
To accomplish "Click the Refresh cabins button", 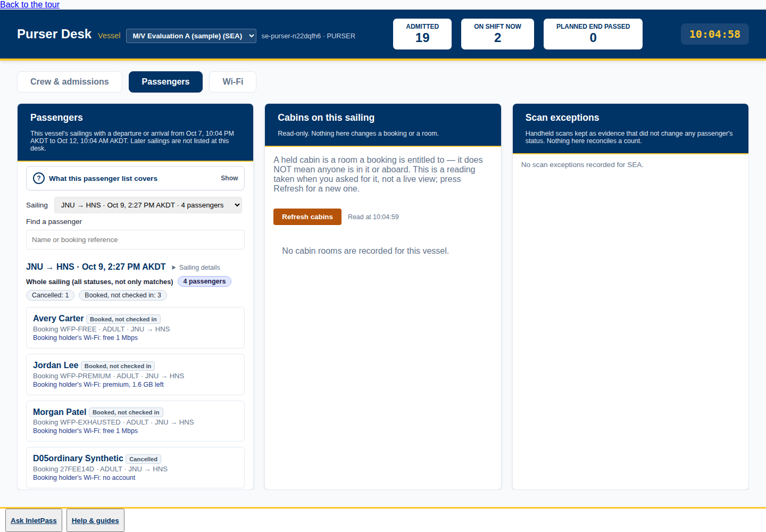I will tap(307, 217).
